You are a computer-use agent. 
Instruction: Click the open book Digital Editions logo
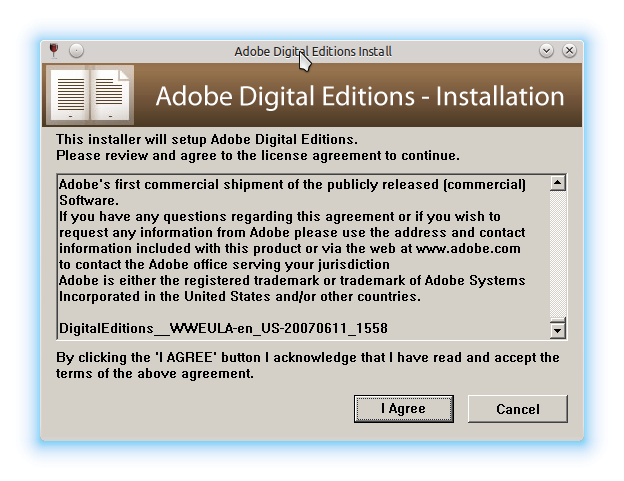(x=91, y=96)
